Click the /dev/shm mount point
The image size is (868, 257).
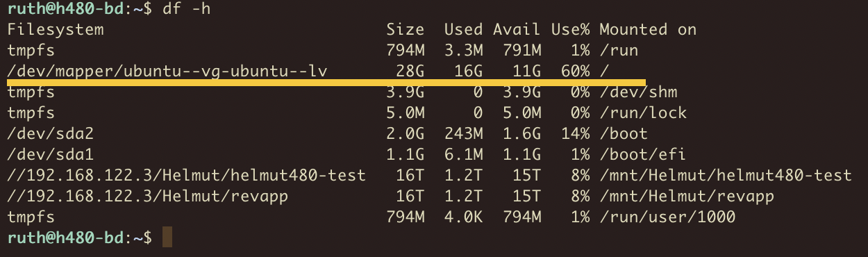(x=638, y=92)
